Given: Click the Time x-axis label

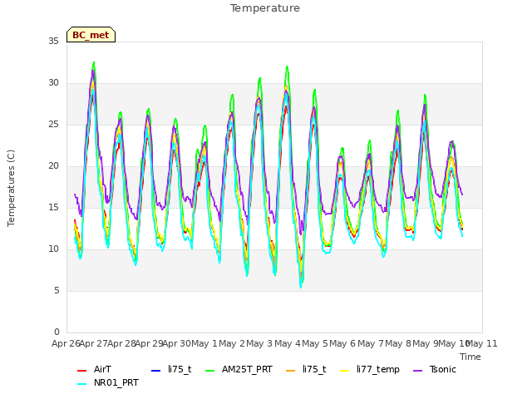Looking at the screenshot, I should coord(470,357).
